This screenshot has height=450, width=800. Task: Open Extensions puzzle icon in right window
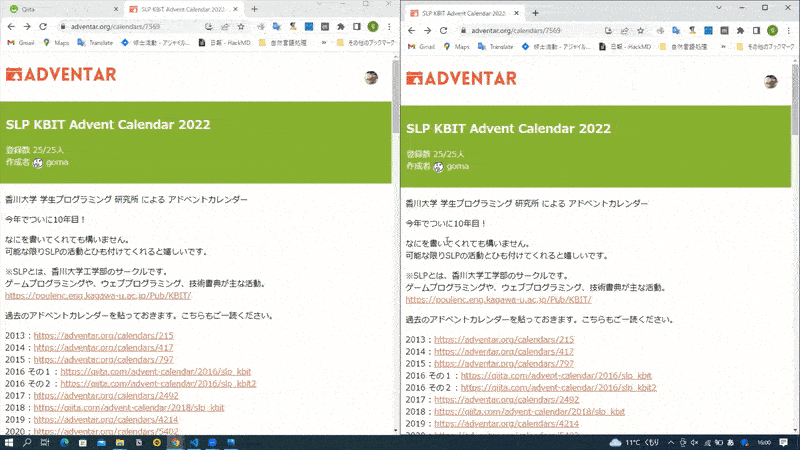[x=740, y=31]
